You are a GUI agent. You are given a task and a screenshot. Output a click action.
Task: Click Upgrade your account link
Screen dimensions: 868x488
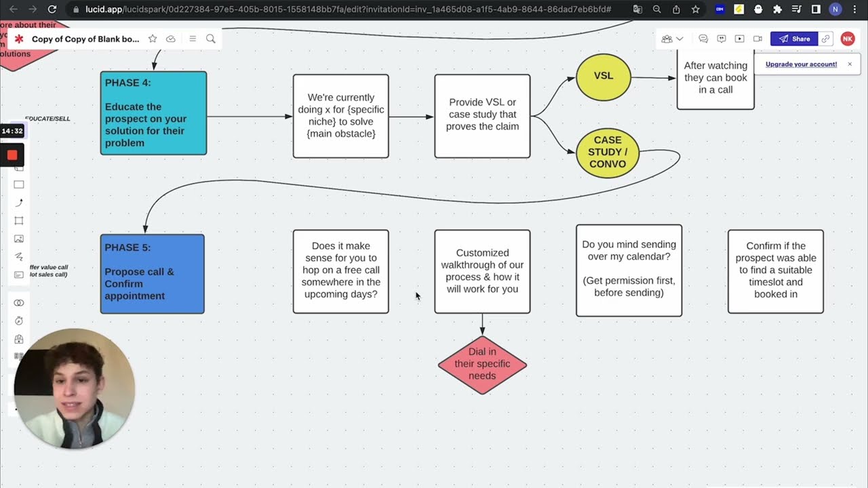[x=801, y=64]
